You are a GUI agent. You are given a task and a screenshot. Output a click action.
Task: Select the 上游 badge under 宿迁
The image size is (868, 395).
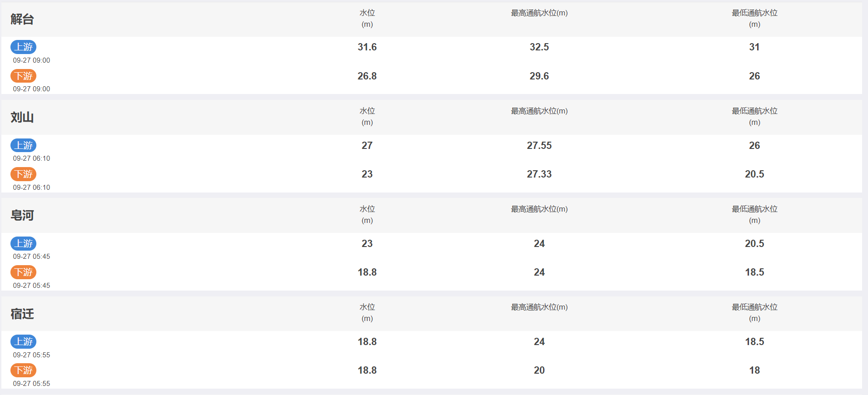(24, 341)
